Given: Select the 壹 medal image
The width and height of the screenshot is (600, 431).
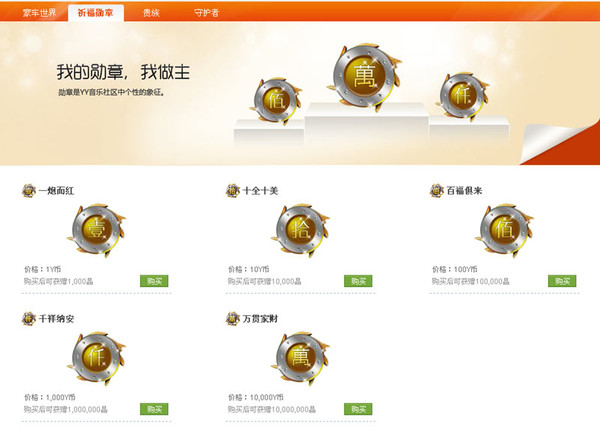Looking at the screenshot, I should tap(96, 230).
